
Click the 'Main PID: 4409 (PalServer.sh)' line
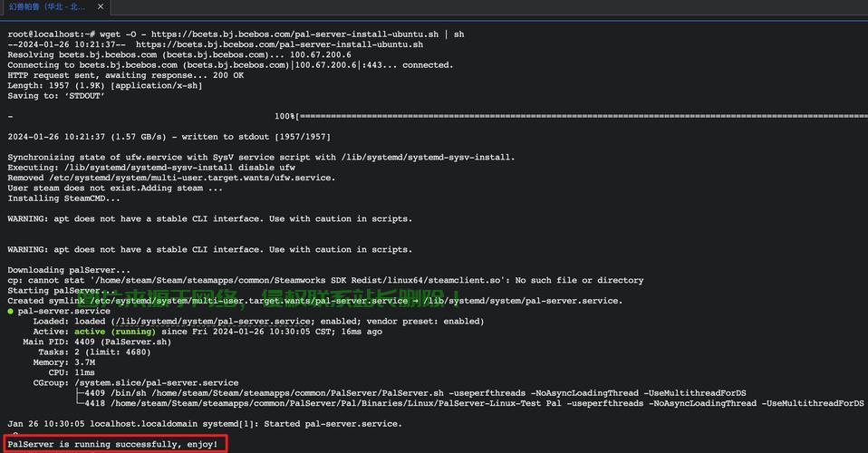tap(97, 342)
